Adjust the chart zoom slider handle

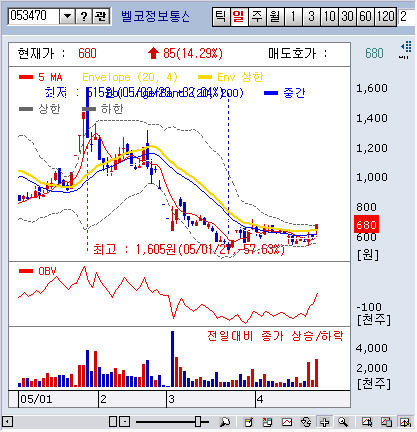pyautogui.click(x=198, y=422)
